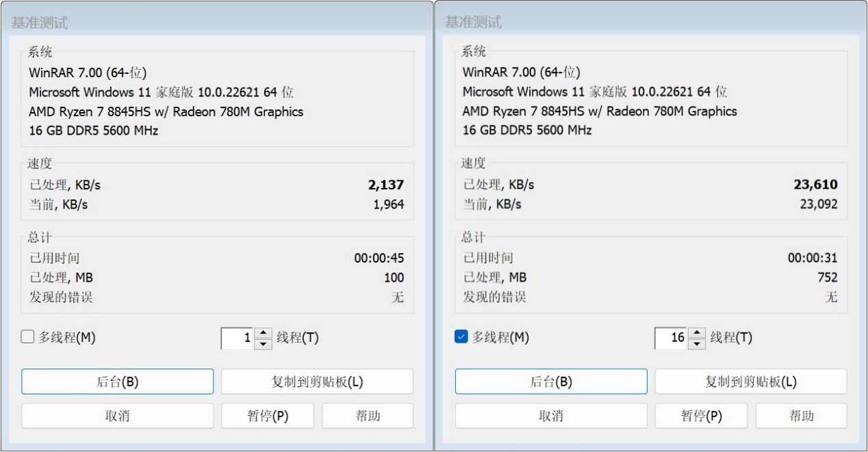Decrease thread count below 16 with down arrow
The height and width of the screenshot is (452, 868).
(x=697, y=343)
